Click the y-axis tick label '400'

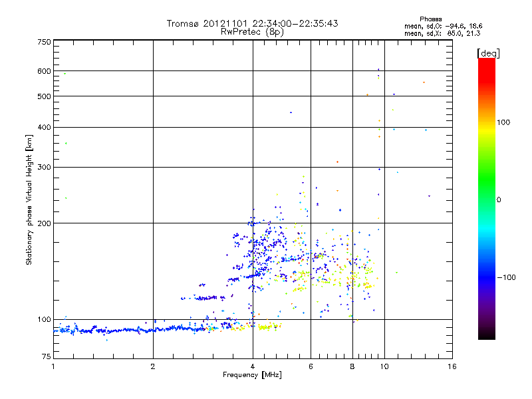coord(44,127)
